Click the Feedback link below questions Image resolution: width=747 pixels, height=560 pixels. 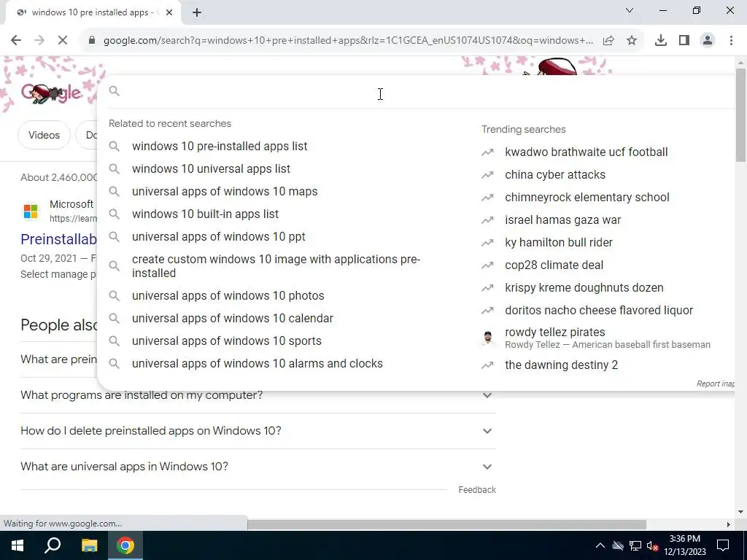pos(477,490)
